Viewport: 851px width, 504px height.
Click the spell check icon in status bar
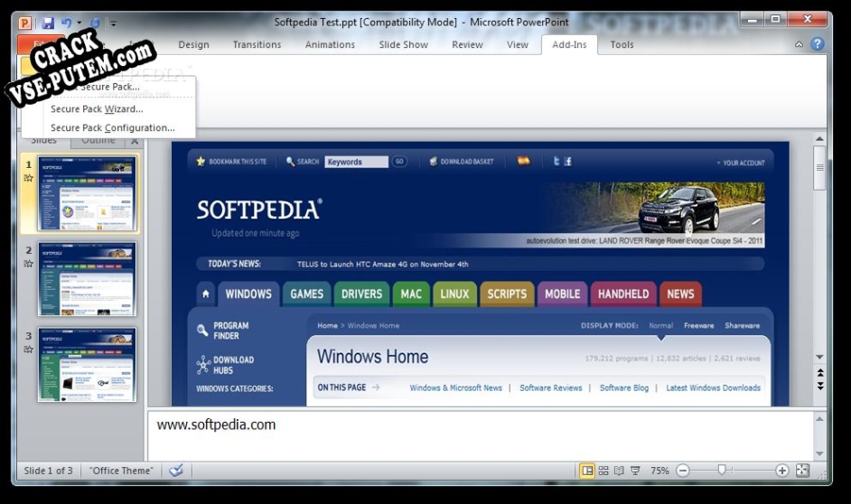(x=176, y=471)
